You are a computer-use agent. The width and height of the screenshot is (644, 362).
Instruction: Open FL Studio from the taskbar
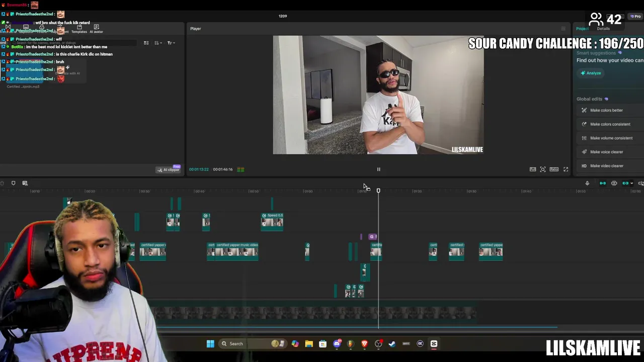click(x=351, y=344)
